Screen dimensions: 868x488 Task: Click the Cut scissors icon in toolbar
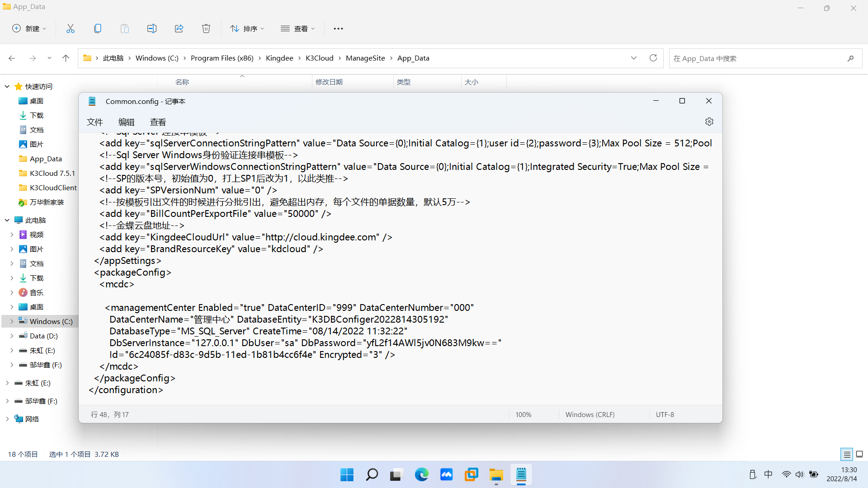tap(71, 28)
